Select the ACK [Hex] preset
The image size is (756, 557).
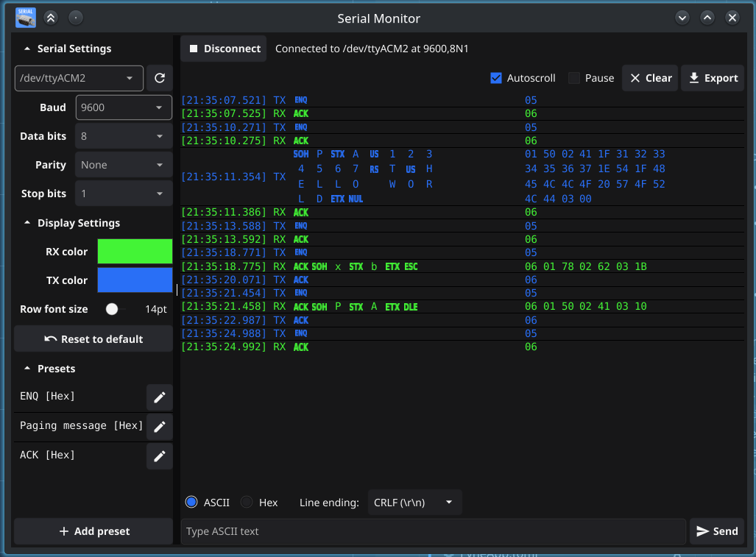pyautogui.click(x=80, y=455)
